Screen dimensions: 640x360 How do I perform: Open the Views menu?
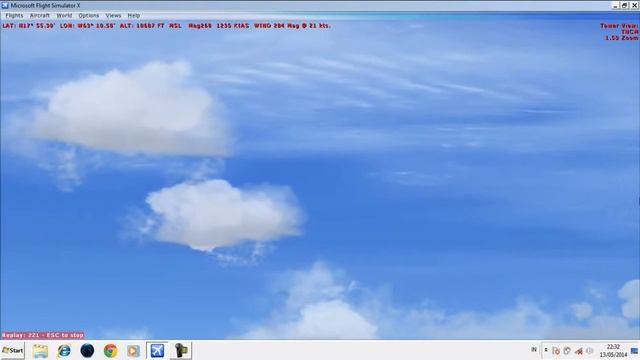113,16
